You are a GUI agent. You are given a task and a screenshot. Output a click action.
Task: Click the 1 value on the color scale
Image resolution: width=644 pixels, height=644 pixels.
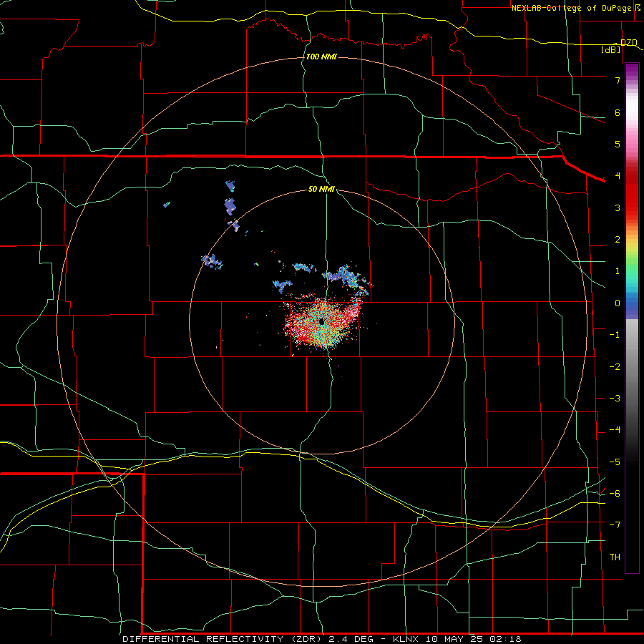click(x=618, y=271)
